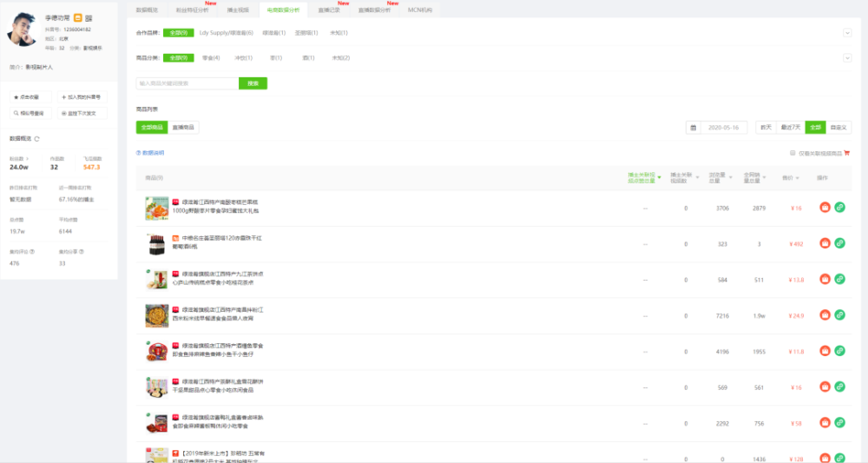Screen dimensions: 868x463
Task: Sort by 浏览量总量 column arrow
Action: click(x=731, y=178)
